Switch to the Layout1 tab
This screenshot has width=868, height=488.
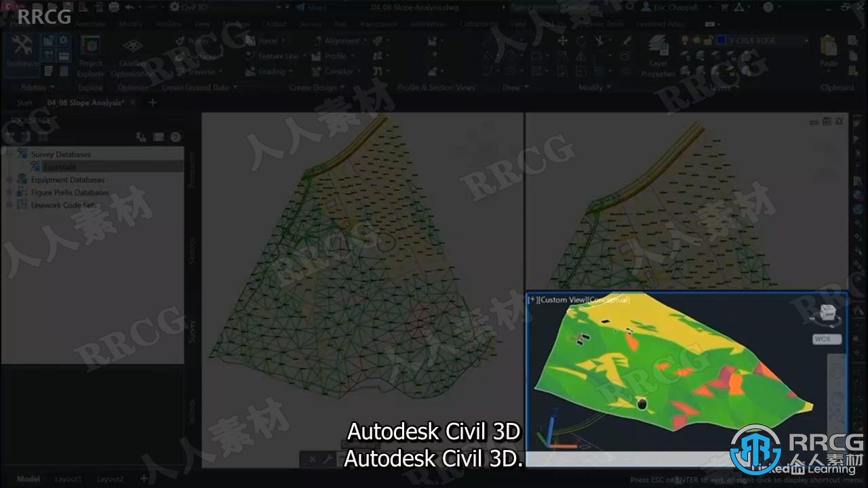pos(68,479)
